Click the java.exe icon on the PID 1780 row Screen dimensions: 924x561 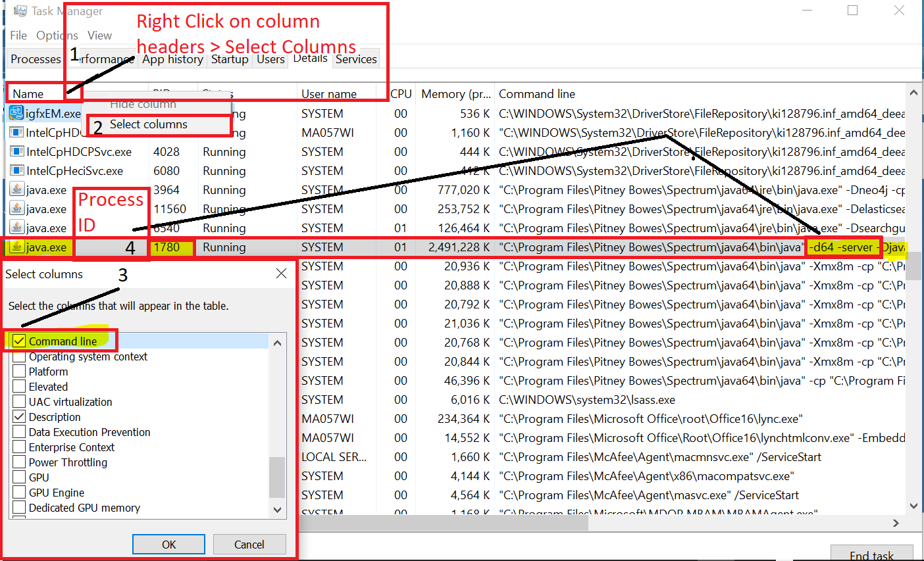[x=18, y=247]
